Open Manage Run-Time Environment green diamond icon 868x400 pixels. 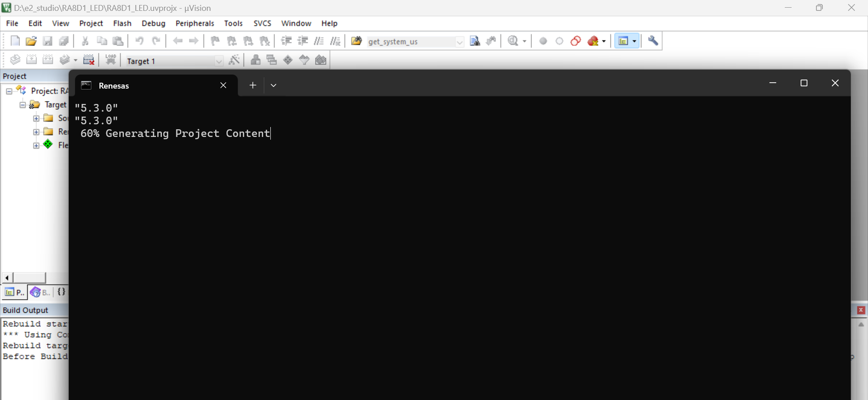point(288,60)
